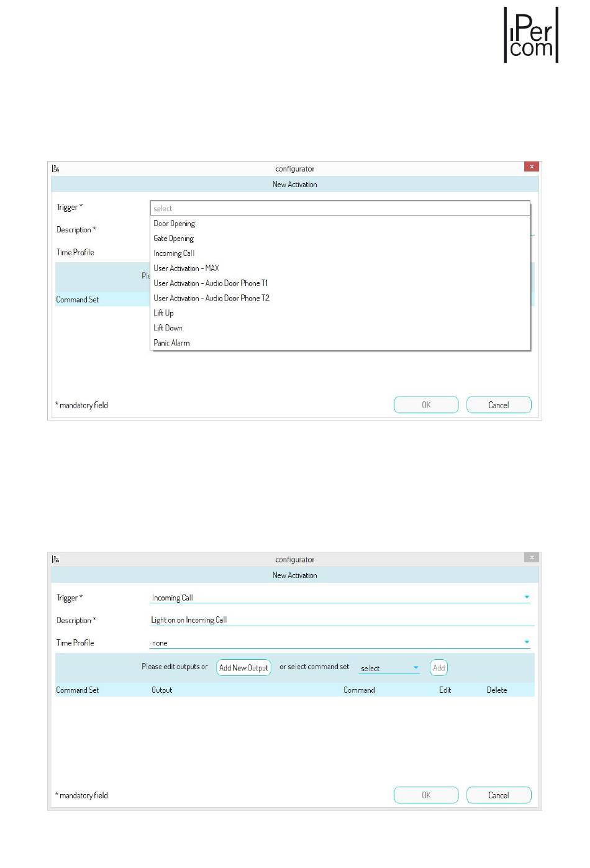Open Time Profile dropdown set to none
The image size is (590, 868).
[340, 642]
